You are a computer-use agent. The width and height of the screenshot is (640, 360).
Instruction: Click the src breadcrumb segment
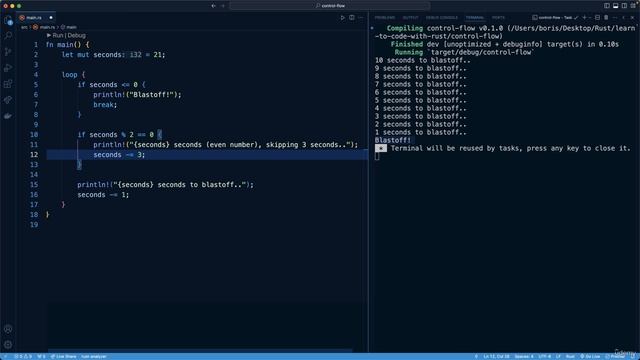click(x=24, y=27)
